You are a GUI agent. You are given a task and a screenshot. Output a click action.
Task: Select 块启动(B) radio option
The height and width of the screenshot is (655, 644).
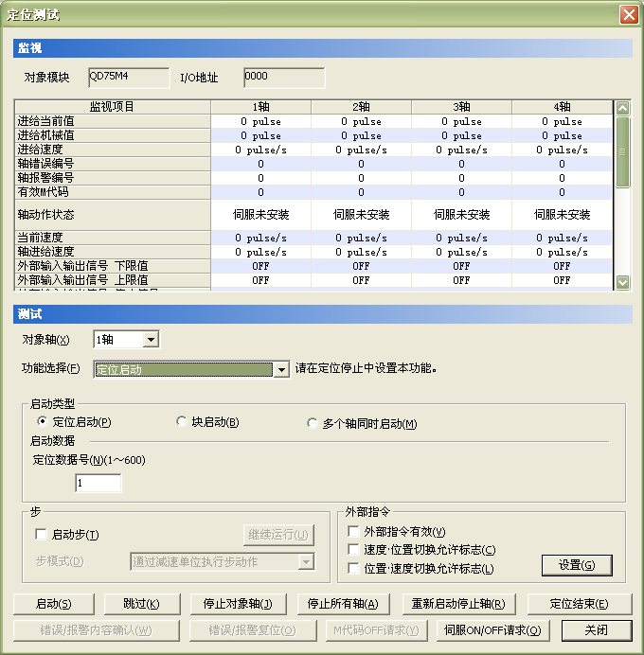coord(183,422)
